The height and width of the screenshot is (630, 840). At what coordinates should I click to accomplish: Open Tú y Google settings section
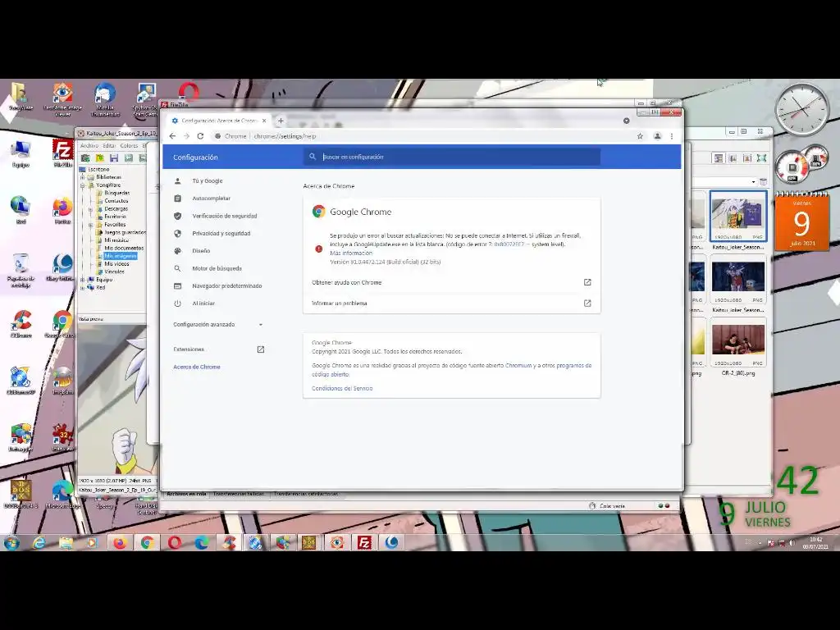point(208,181)
